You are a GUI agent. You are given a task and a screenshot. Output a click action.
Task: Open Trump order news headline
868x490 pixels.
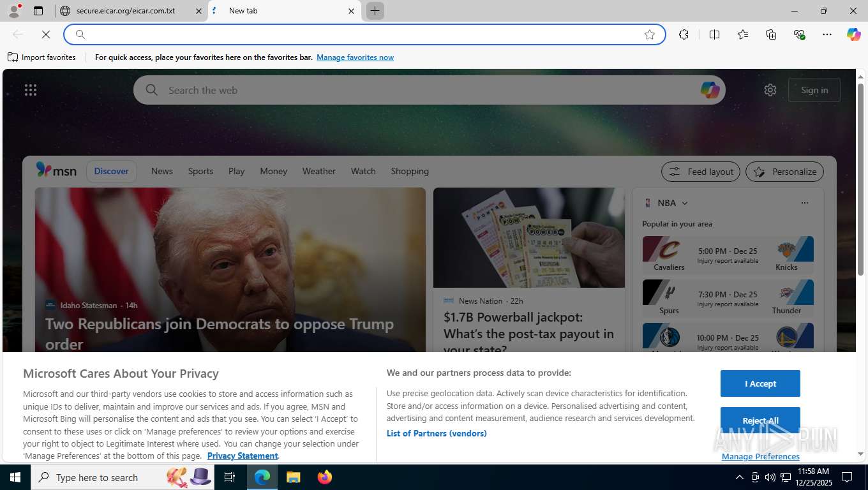click(220, 334)
